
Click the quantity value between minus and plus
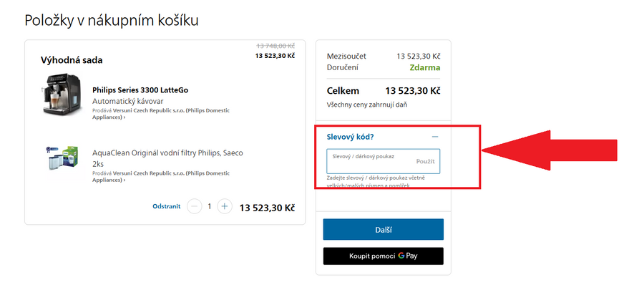[x=209, y=206]
